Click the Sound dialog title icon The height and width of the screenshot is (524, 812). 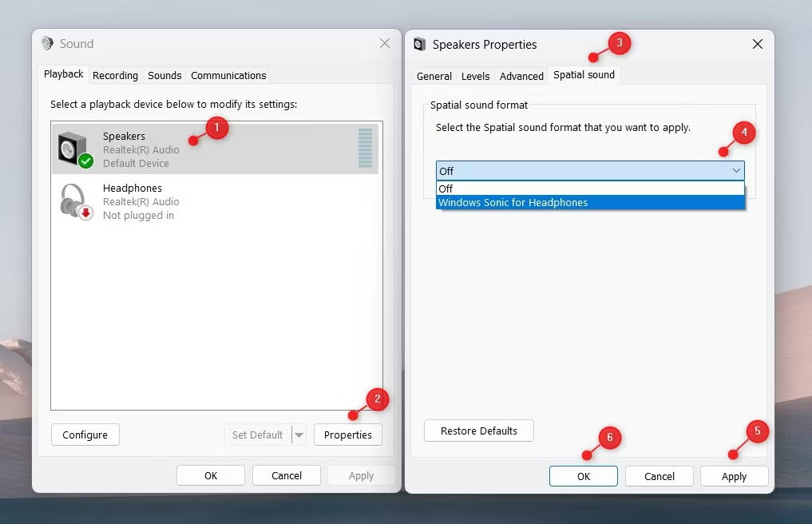(47, 44)
